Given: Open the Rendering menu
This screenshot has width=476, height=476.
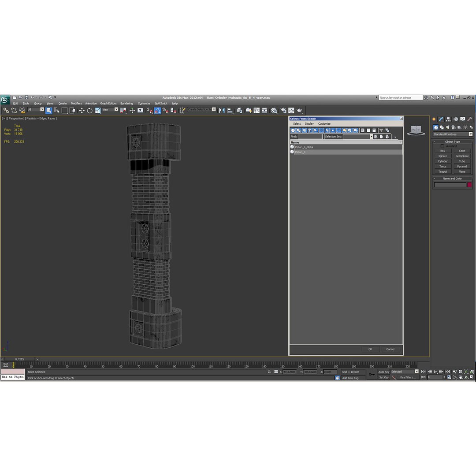Looking at the screenshot, I should (126, 104).
